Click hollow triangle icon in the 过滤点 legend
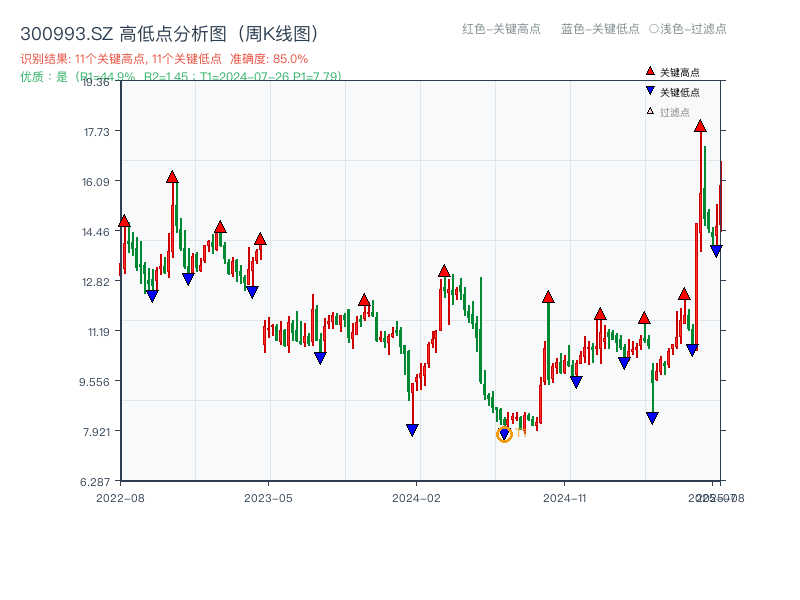The height and width of the screenshot is (600, 800). point(650,111)
